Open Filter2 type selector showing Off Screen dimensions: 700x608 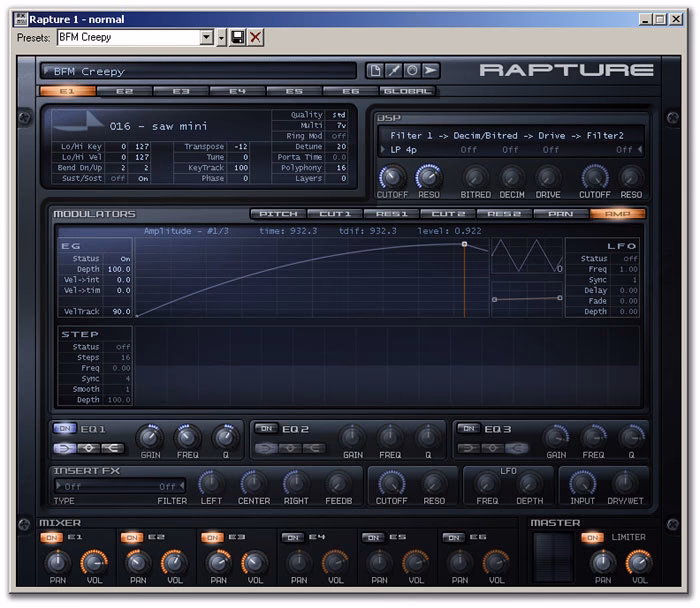click(x=629, y=150)
